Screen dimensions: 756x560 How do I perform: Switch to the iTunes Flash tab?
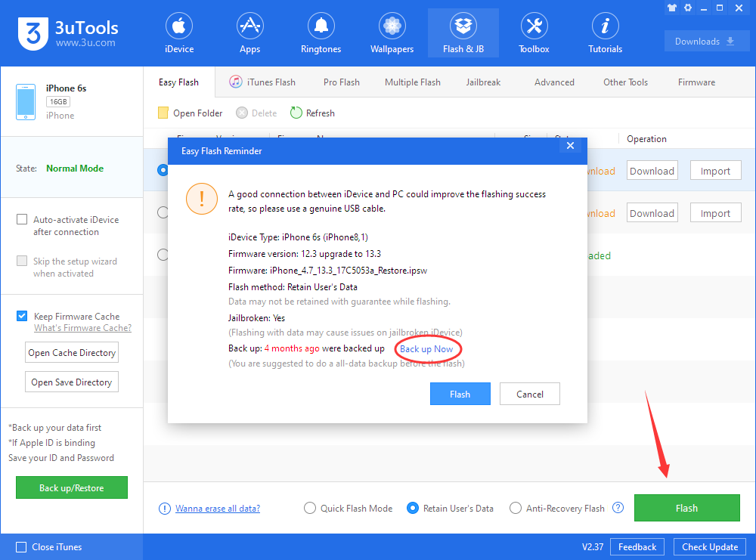(262, 82)
